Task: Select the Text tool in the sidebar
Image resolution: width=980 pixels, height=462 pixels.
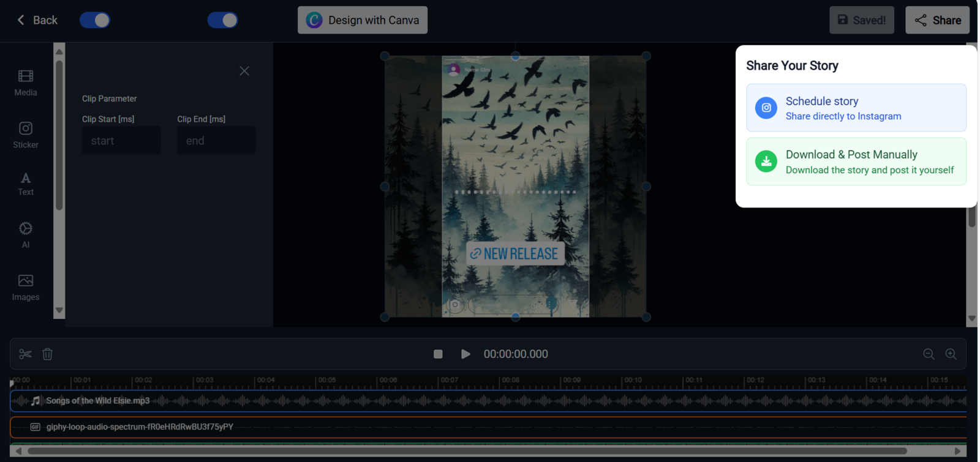Action: [x=26, y=184]
